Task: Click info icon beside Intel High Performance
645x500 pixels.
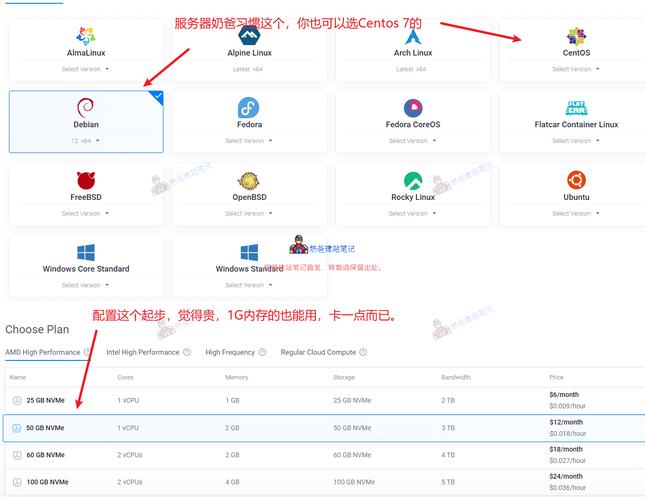Action: [187, 352]
